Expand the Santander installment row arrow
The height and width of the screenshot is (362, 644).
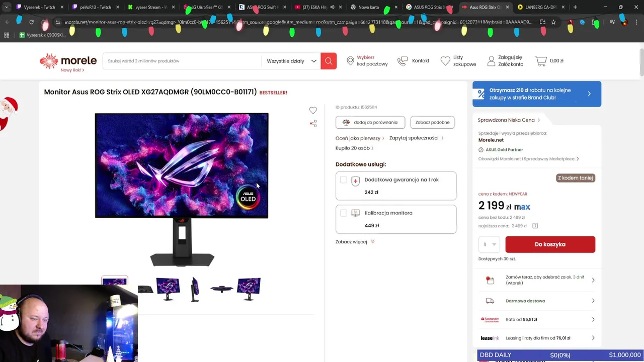point(593,319)
